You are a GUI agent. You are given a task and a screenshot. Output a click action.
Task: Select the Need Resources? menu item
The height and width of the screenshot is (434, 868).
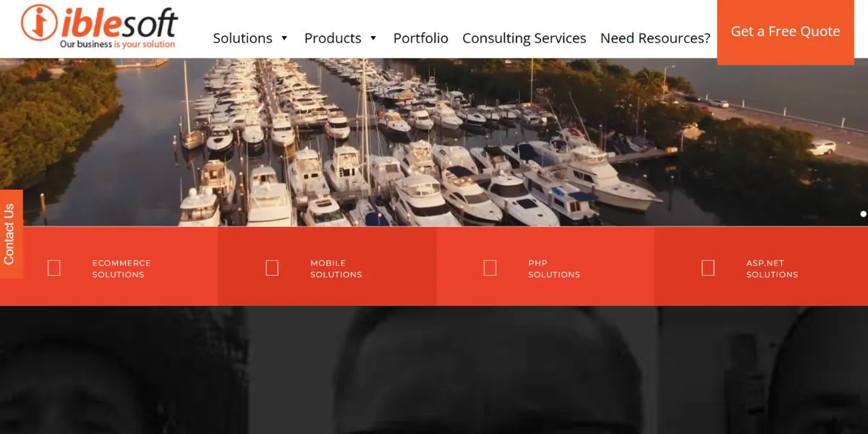(x=655, y=38)
